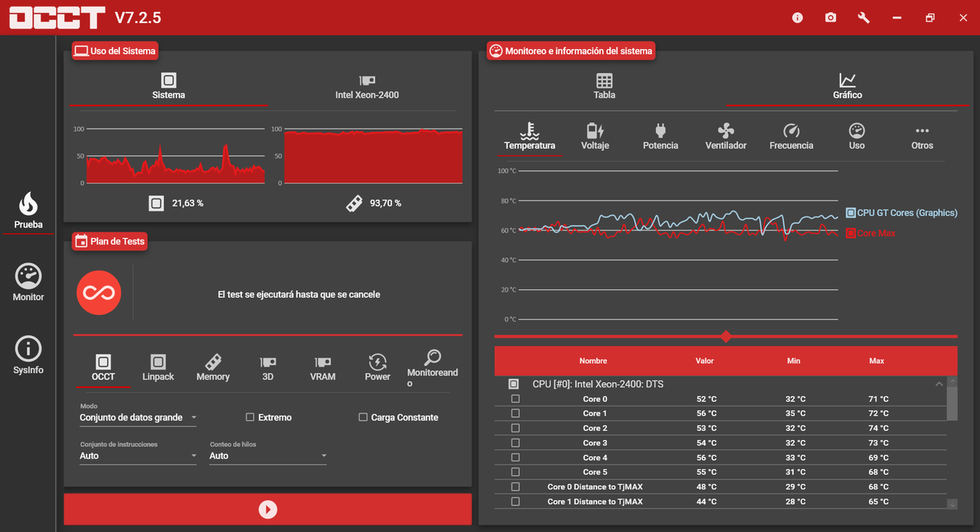The image size is (980, 532).
Task: Show Potencia sensor graphs
Action: (x=661, y=135)
